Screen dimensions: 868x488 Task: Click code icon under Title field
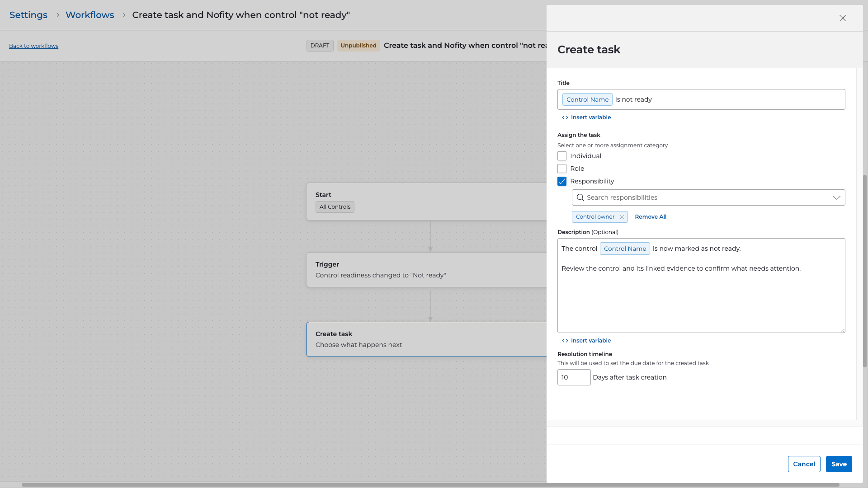pos(565,117)
